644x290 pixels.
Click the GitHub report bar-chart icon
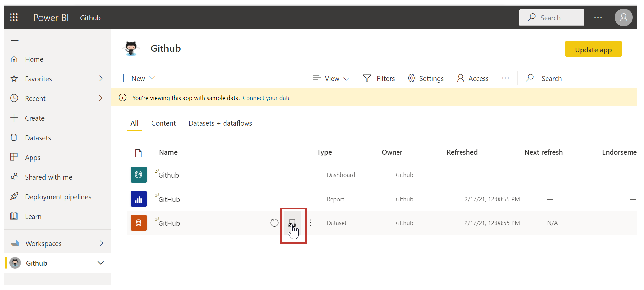(139, 199)
